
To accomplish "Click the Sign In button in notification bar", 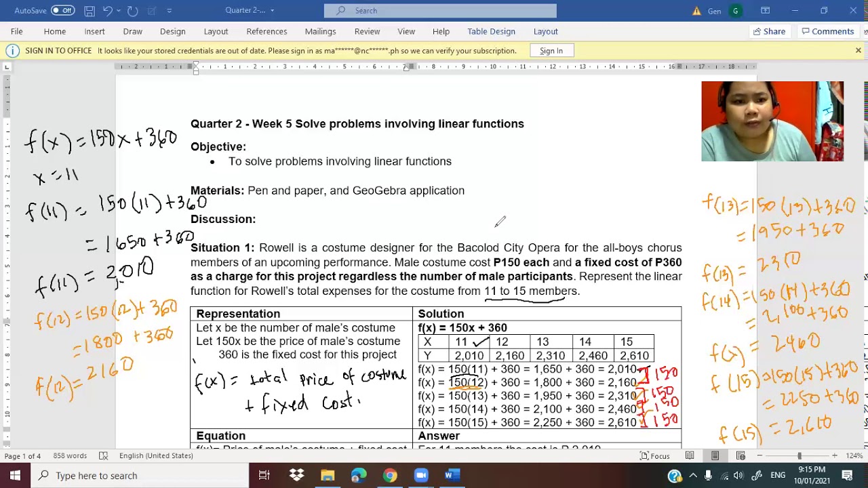I will click(x=551, y=51).
